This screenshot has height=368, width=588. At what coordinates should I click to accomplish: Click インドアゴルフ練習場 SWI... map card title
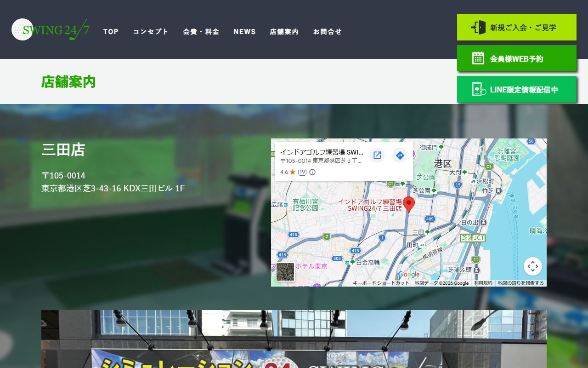click(x=322, y=152)
